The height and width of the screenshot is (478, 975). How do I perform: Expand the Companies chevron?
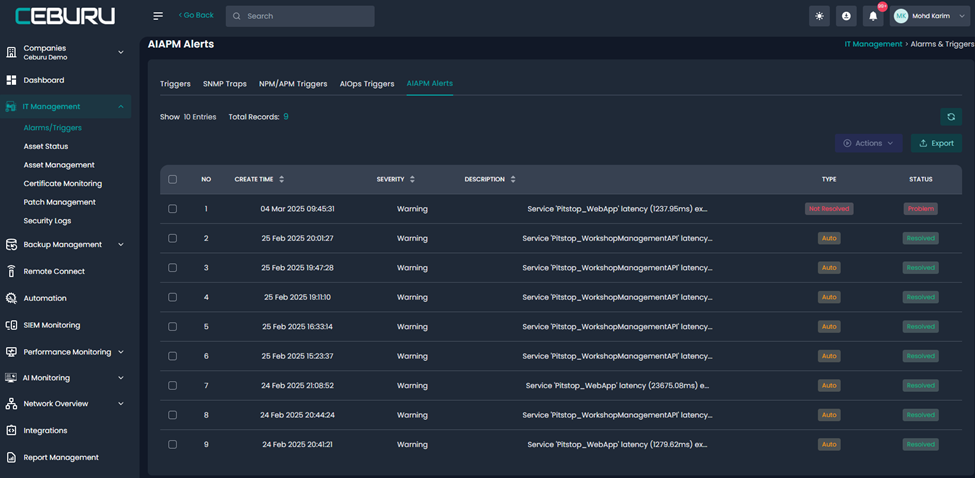pyautogui.click(x=121, y=52)
